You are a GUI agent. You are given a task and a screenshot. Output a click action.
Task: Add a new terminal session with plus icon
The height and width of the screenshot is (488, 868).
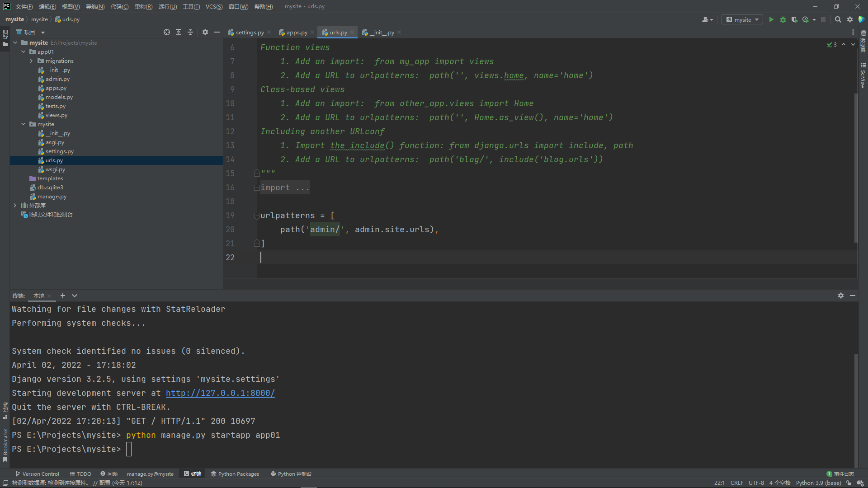[x=63, y=296]
